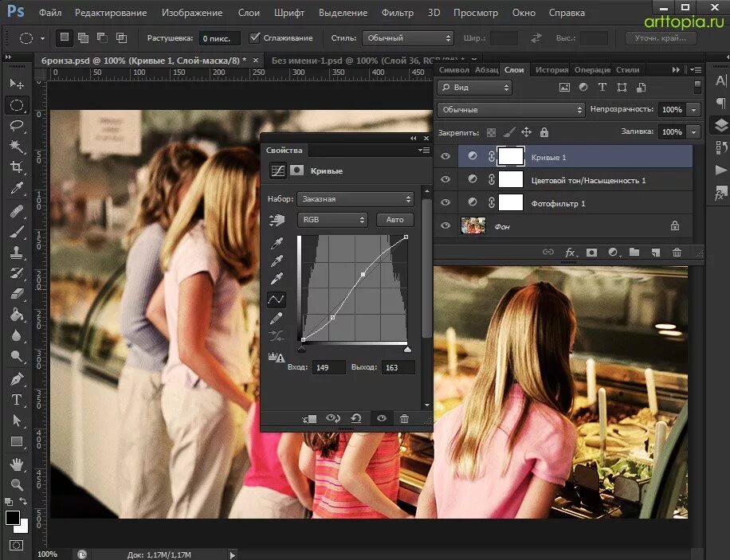Image resolution: width=730 pixels, height=560 pixels.
Task: Click the on-image adjustment hand in Curves
Action: pos(277,220)
